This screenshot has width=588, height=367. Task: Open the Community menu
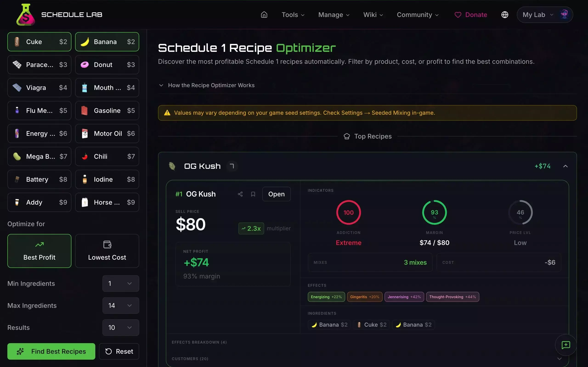417,15
